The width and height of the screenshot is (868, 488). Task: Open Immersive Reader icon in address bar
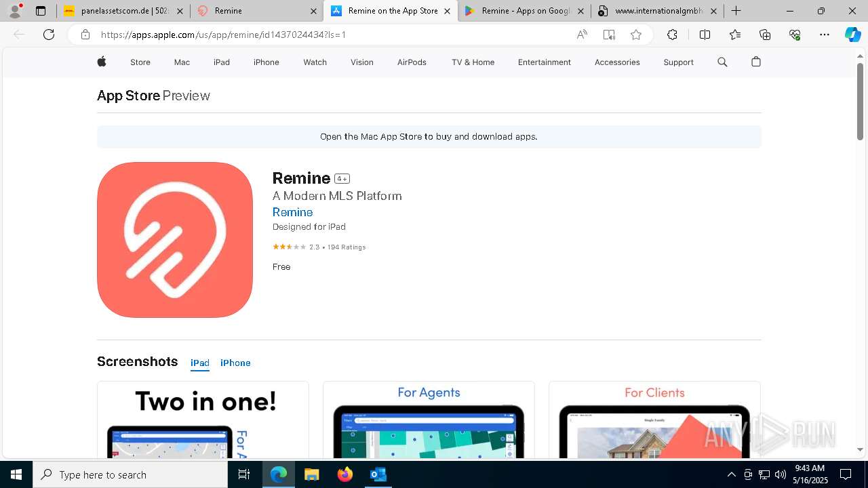pos(609,35)
